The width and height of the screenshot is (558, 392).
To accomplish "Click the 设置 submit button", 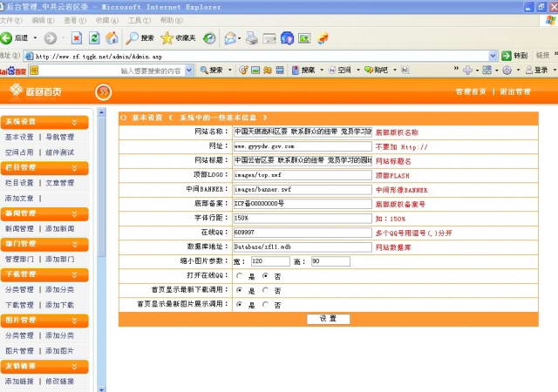I will (328, 319).
